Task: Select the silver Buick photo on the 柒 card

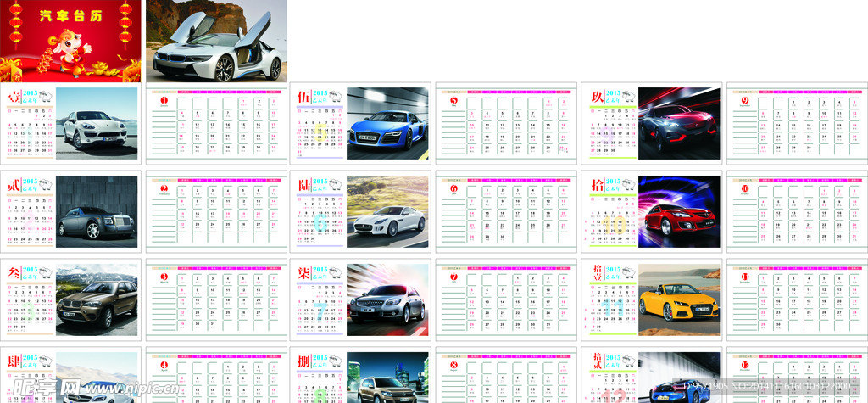Action: pos(387,299)
